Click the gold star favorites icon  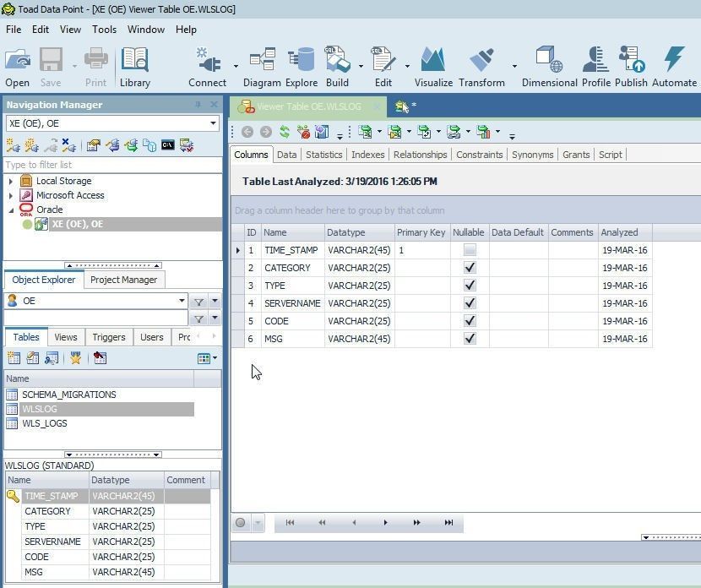point(75,358)
